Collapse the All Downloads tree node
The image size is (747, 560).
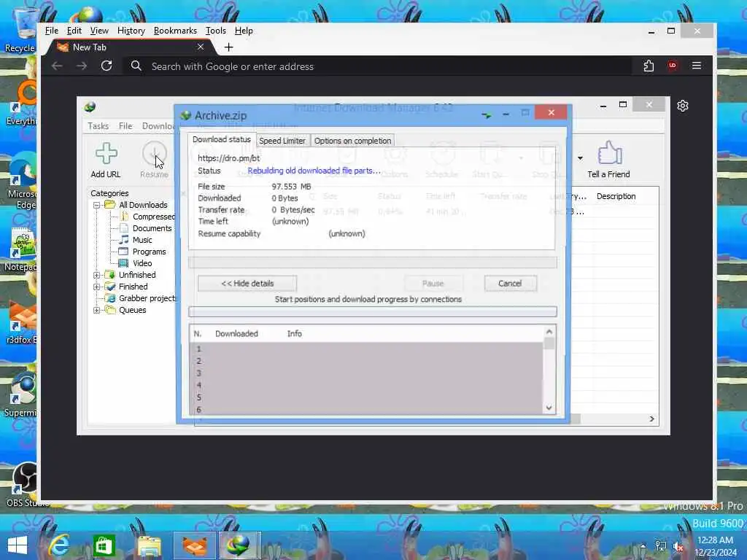point(97,205)
